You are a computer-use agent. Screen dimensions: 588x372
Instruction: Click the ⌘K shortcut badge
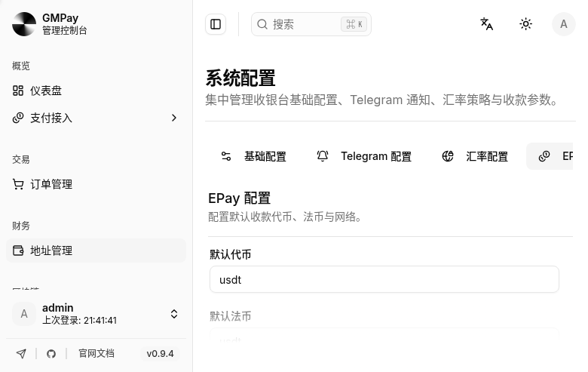354,24
